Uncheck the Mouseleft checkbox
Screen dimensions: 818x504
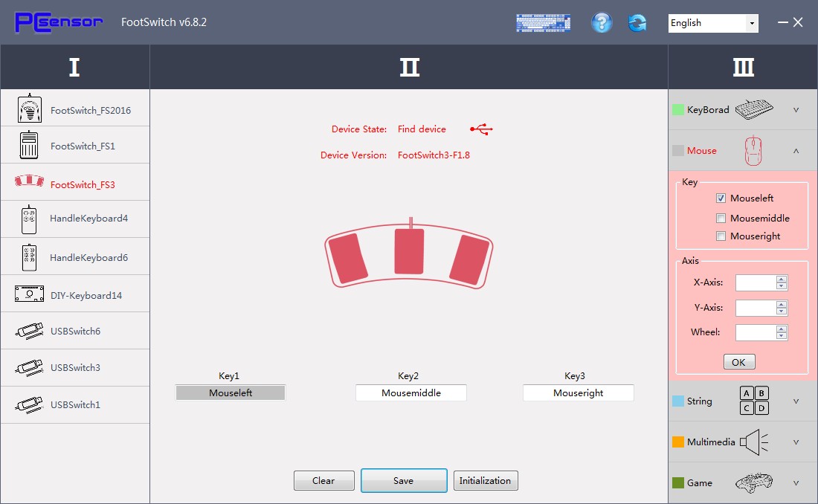click(x=721, y=198)
